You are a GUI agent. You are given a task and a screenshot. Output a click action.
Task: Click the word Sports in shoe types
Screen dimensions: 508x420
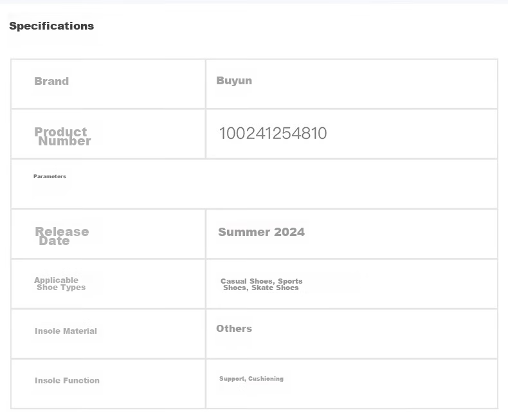pyautogui.click(x=290, y=281)
